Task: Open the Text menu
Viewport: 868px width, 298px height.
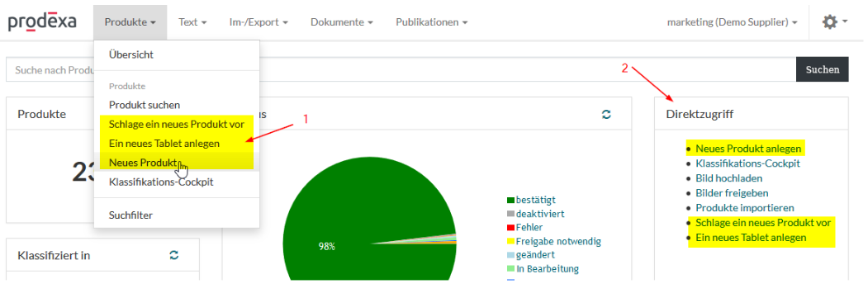Action: click(x=192, y=22)
